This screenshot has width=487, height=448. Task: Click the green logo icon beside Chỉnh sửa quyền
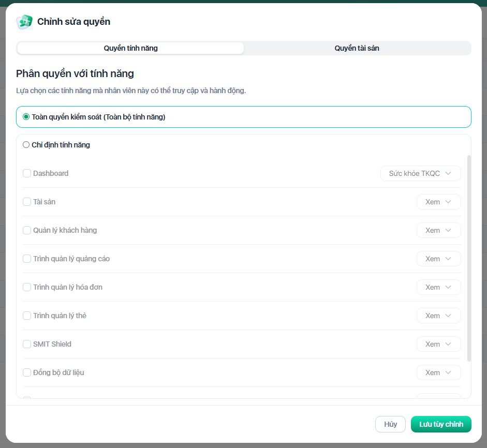pos(24,22)
